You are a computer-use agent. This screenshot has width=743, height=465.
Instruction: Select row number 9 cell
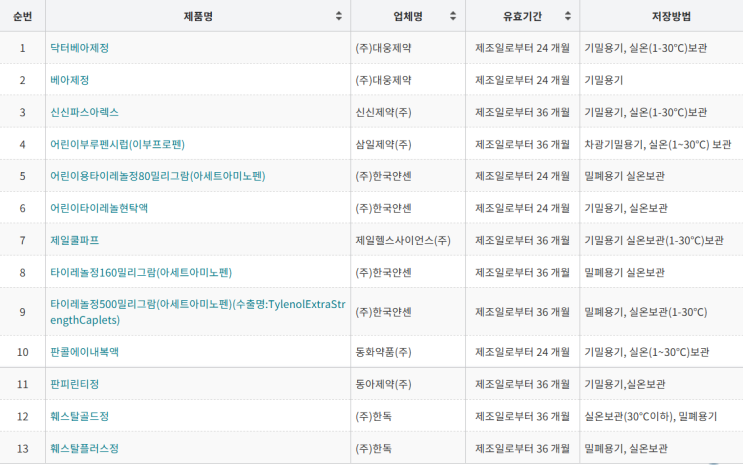22,312
